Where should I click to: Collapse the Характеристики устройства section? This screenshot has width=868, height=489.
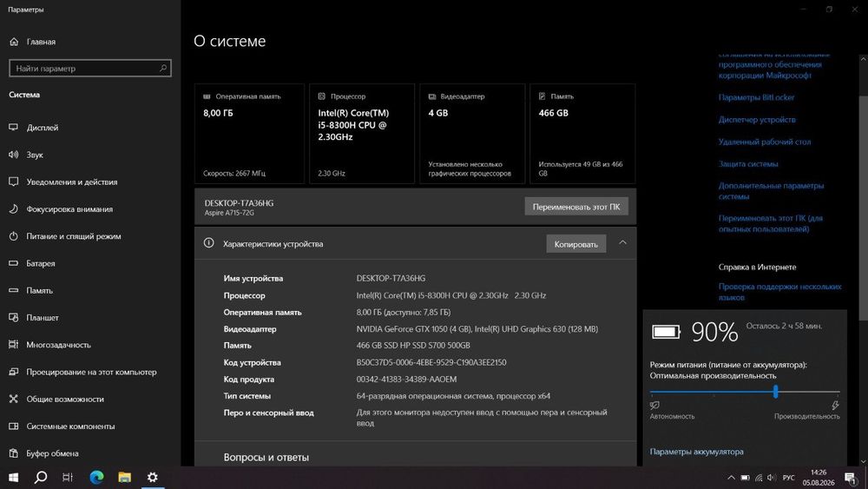622,242
